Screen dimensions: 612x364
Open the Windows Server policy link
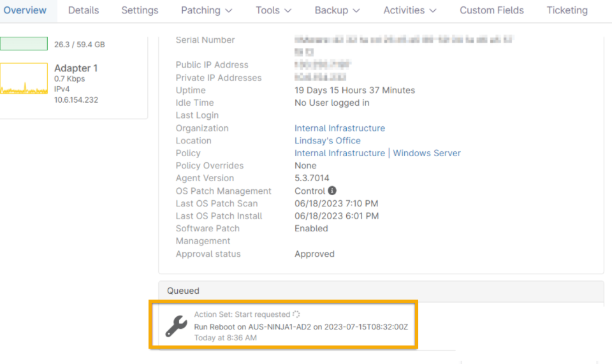(x=426, y=153)
